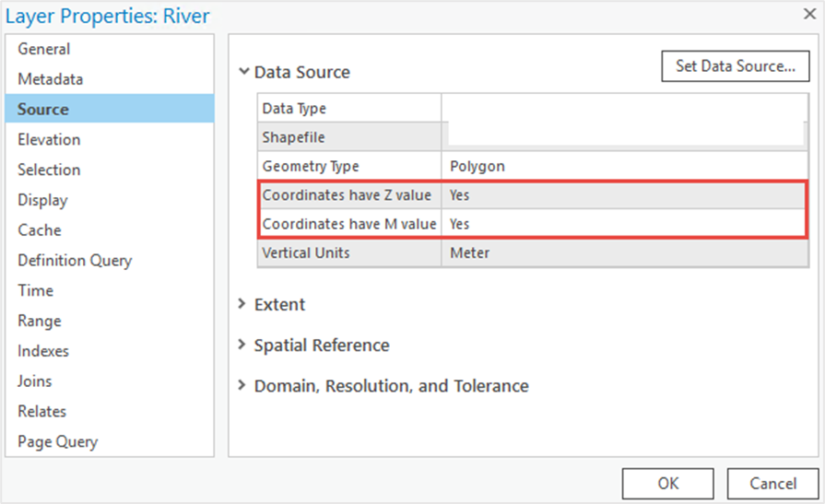The height and width of the screenshot is (504, 825).
Task: Go to Display properties
Action: click(42, 200)
